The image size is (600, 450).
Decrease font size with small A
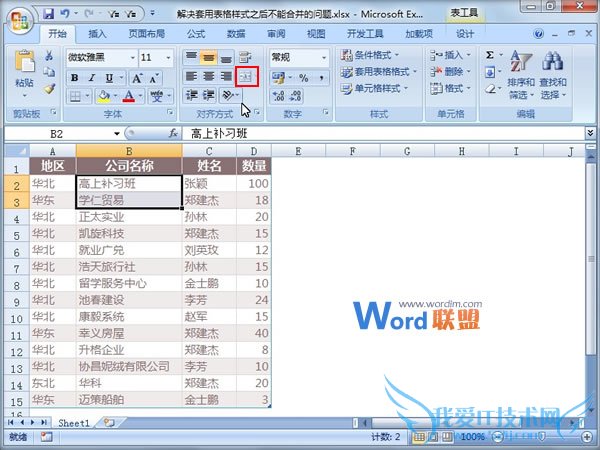154,79
